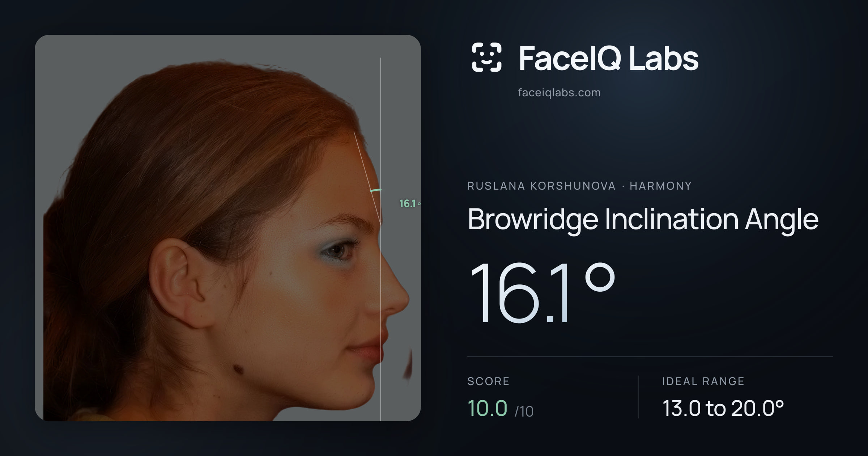Click the SCORE label
The width and height of the screenshot is (868, 456).
(x=488, y=381)
